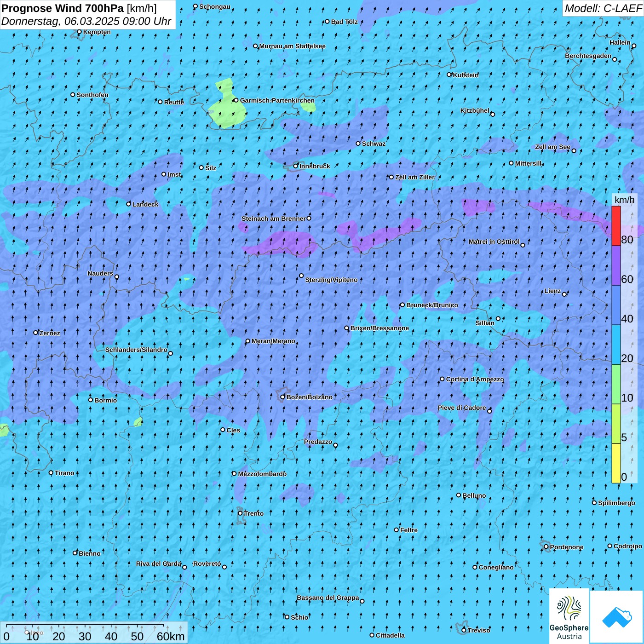The height and width of the screenshot is (644, 644).
Task: Click the "60km" scale bar label
Action: coord(171,636)
